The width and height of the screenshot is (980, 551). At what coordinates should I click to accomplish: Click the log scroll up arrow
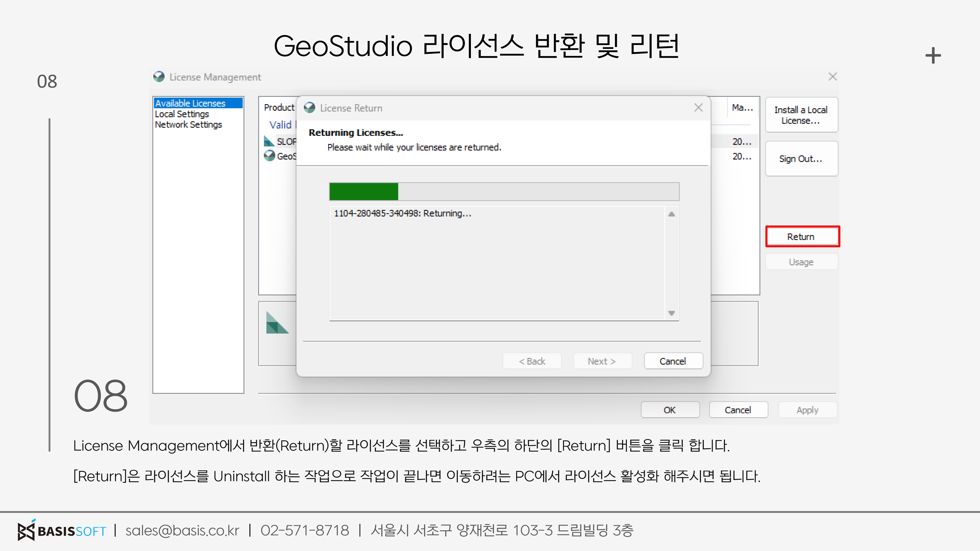671,214
